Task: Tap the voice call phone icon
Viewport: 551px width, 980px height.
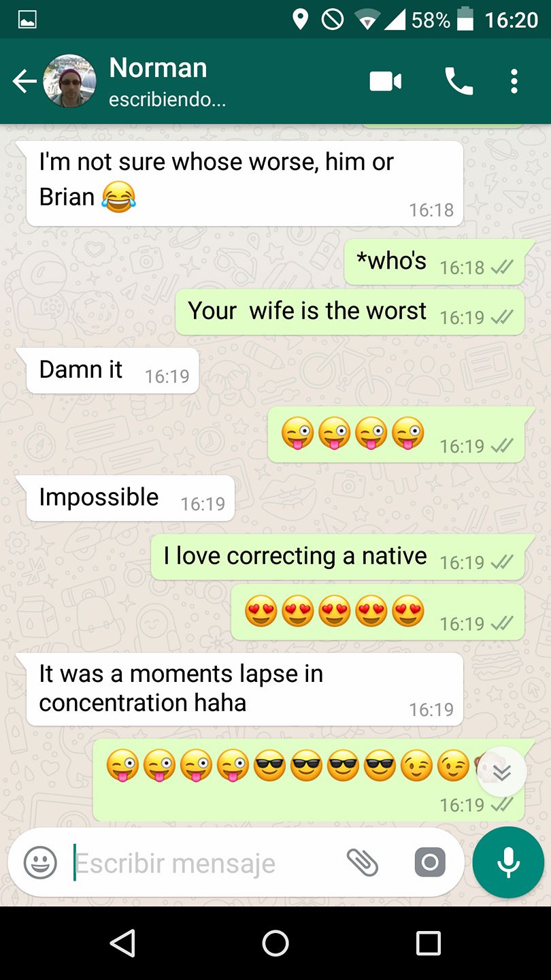Action: point(458,82)
